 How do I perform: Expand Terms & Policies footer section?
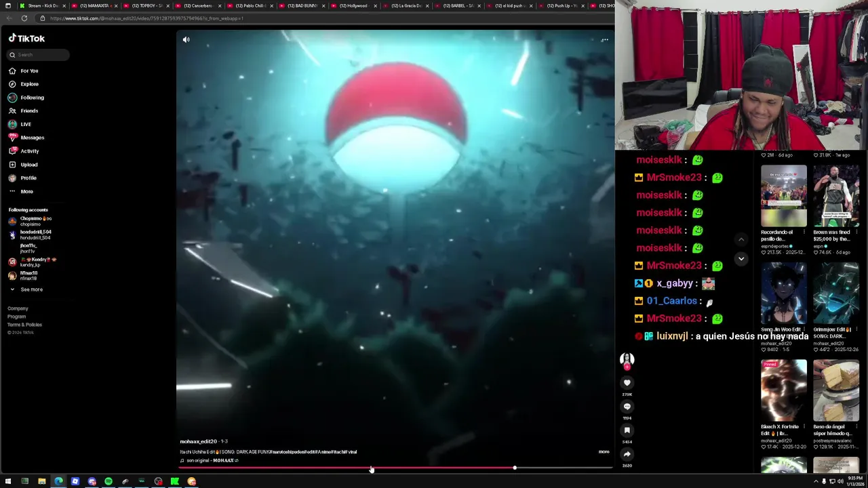coord(24,325)
